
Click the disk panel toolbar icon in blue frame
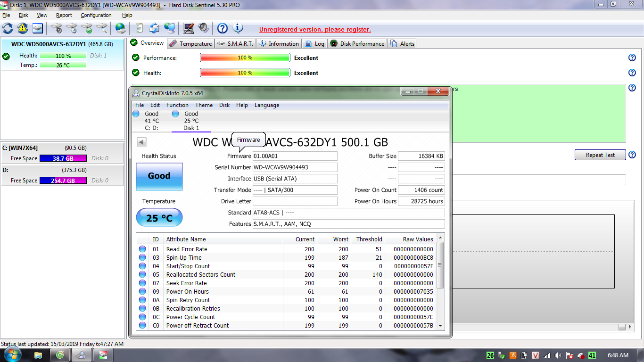click(x=38, y=28)
